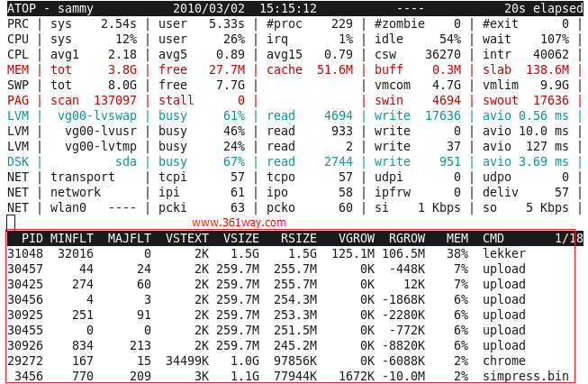The width and height of the screenshot is (588, 384).
Task: Click the MINFLT column header
Action: [x=72, y=238]
